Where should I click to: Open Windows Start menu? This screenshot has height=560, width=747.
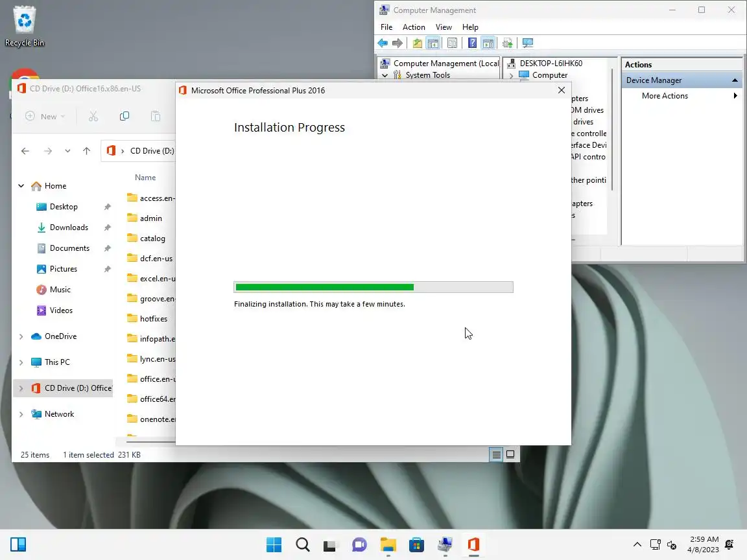[274, 544]
